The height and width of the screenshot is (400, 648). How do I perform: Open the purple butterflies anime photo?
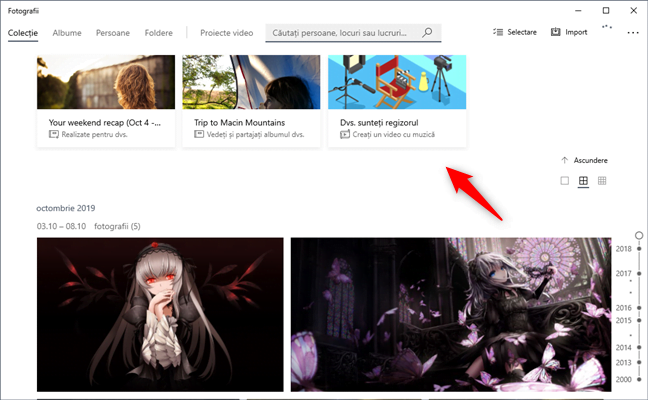click(x=451, y=314)
